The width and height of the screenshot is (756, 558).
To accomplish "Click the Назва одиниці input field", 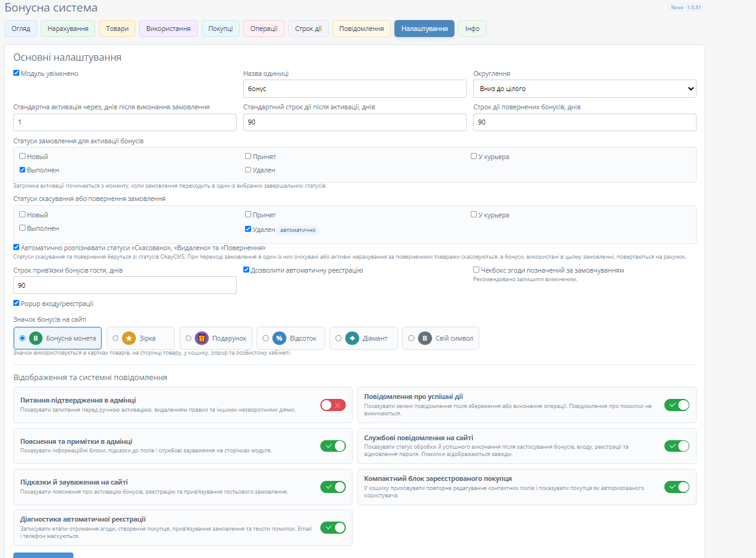I will tap(355, 89).
